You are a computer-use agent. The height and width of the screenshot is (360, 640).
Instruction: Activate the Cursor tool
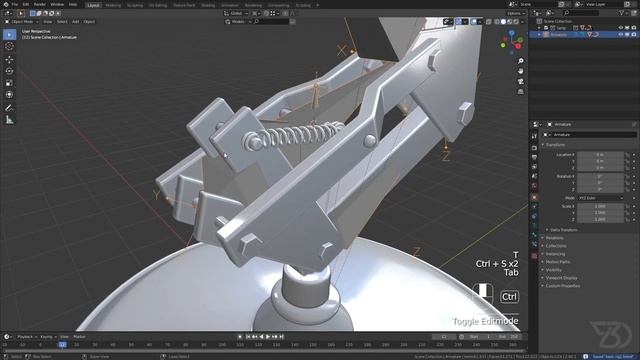point(9,46)
